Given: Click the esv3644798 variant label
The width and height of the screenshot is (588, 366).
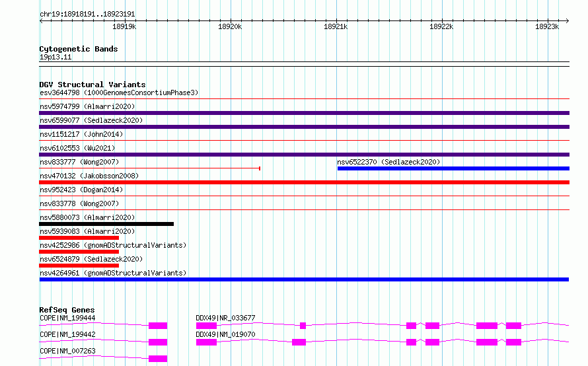Looking at the screenshot, I should click(x=119, y=92).
